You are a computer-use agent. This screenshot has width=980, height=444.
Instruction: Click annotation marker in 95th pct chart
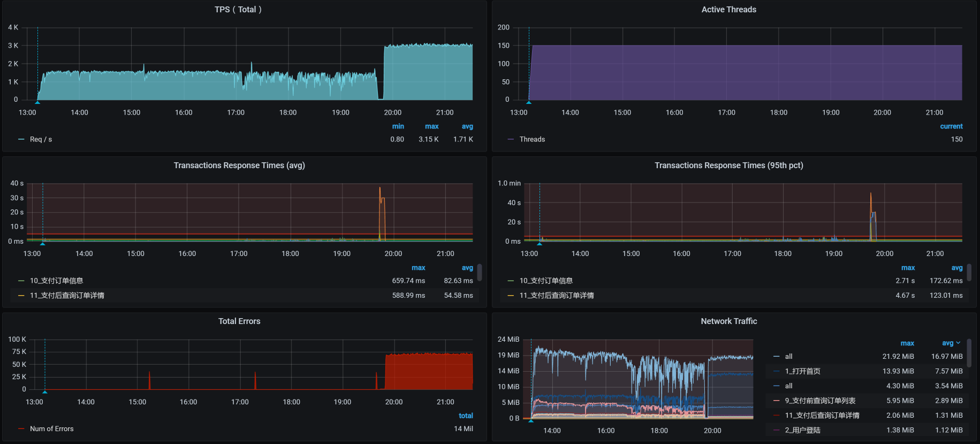540,243
